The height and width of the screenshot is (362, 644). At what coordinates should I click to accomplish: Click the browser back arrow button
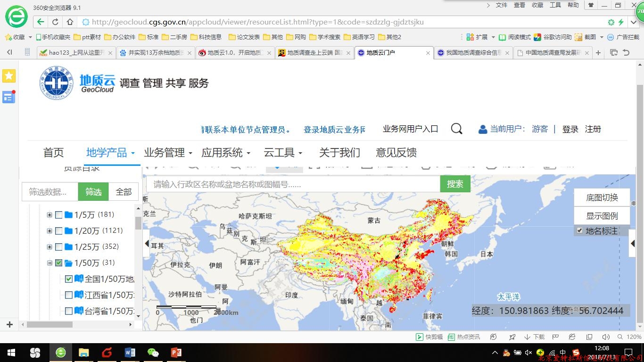(x=41, y=22)
